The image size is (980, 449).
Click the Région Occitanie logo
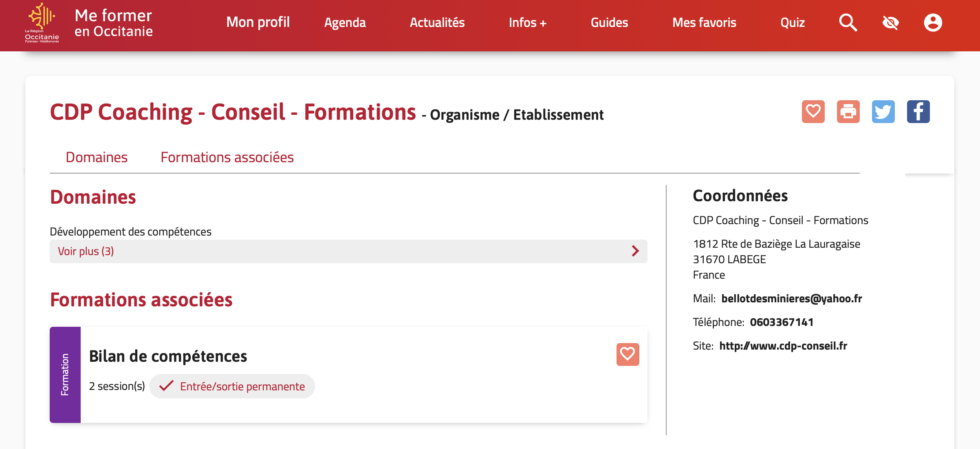[42, 24]
